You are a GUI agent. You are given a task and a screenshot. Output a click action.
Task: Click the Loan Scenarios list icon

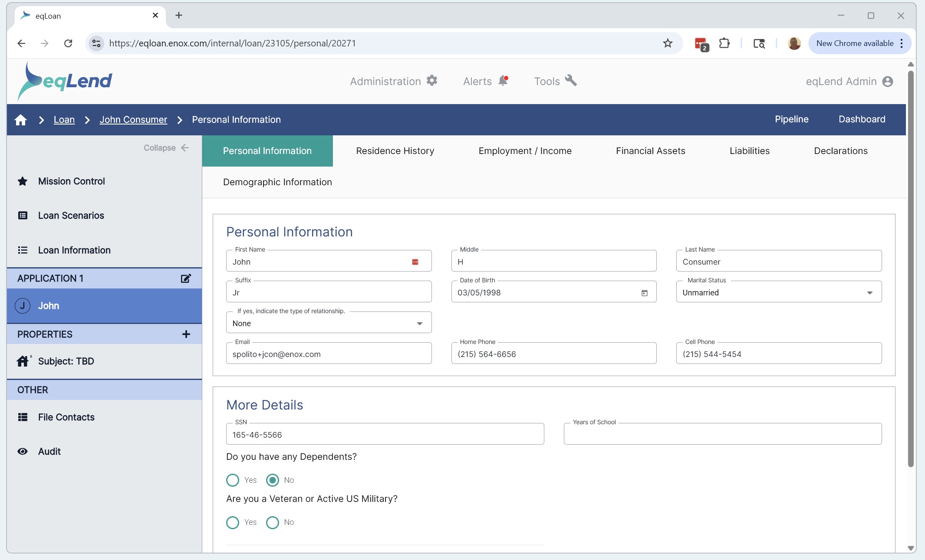tap(23, 216)
